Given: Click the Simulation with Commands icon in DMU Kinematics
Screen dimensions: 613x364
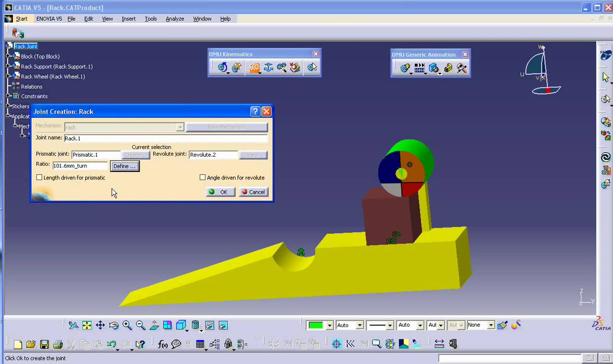Looking at the screenshot, I should (223, 67).
